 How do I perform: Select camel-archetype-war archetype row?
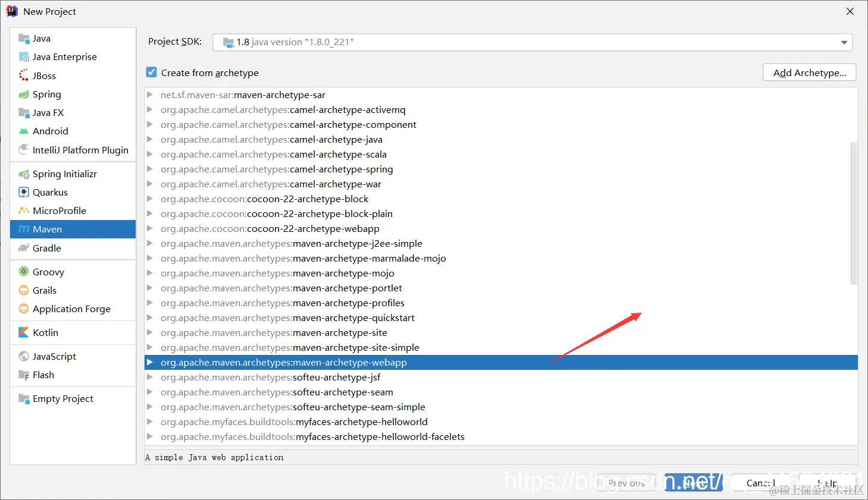pos(501,184)
